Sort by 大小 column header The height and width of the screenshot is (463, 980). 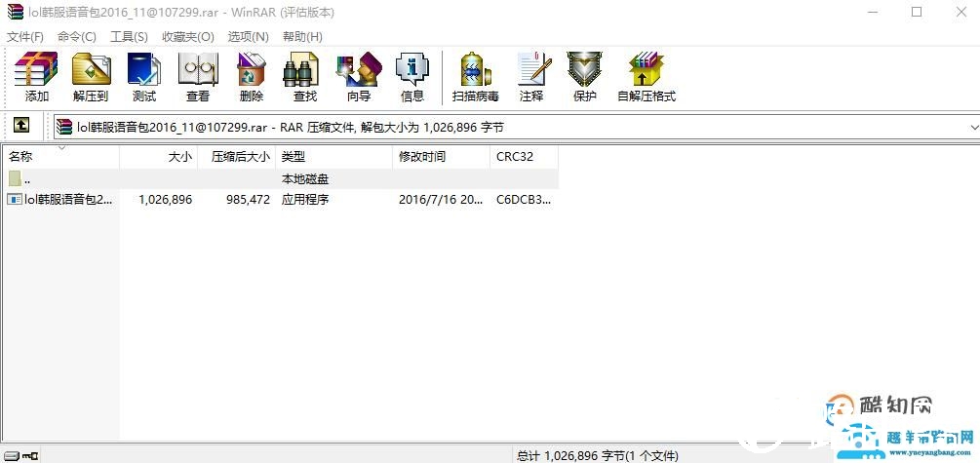(x=158, y=157)
